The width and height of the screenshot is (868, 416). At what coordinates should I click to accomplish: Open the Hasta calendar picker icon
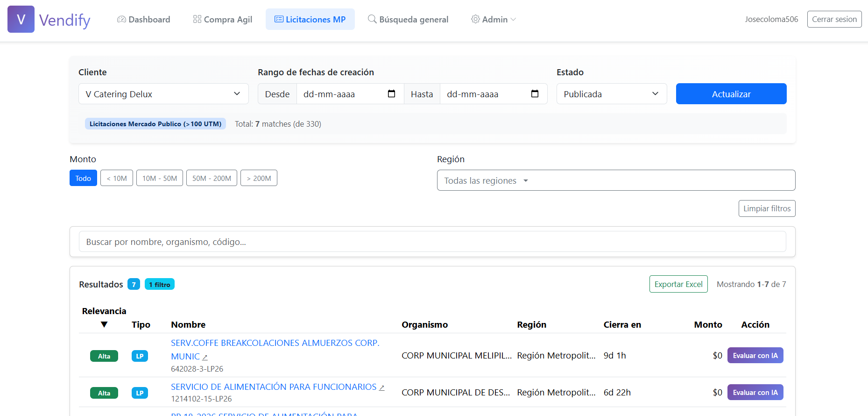tap(535, 94)
